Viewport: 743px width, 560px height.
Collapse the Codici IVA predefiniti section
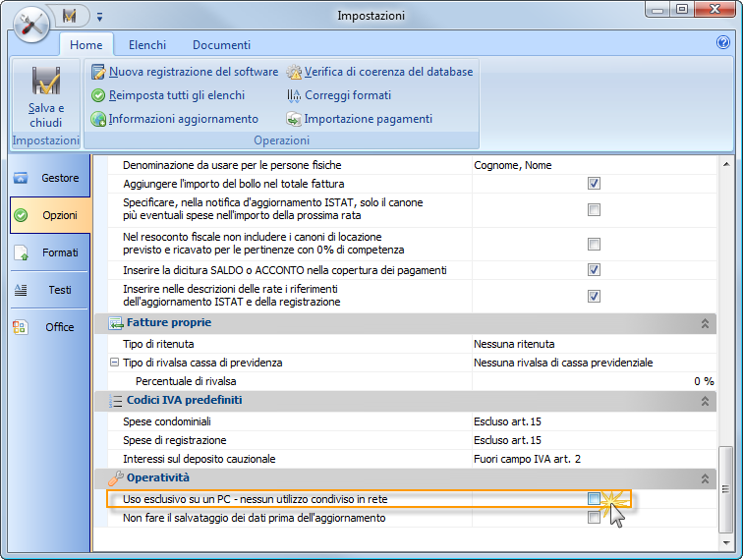pyautogui.click(x=705, y=401)
